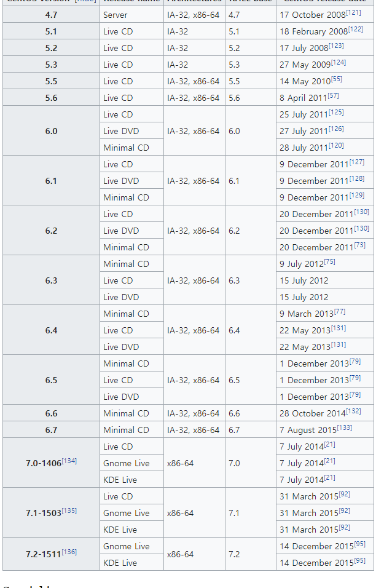Click footnote 136 next to version 7.2-1511
The width and height of the screenshot is (376, 588).
69,552
